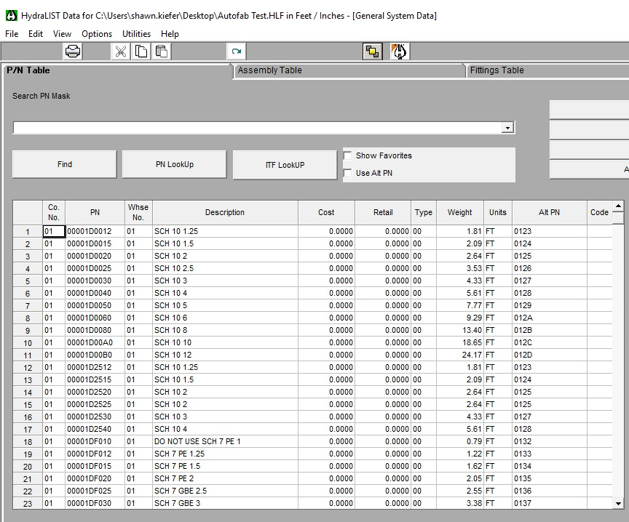The height and width of the screenshot is (522, 629).
Task: Click PN cell 00001D2540
Action: tap(95, 429)
